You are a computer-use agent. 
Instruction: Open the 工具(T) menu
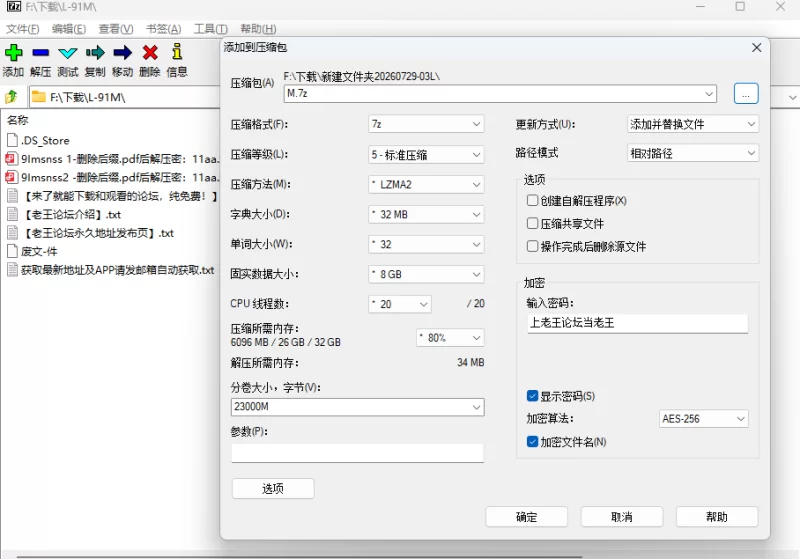point(210,29)
